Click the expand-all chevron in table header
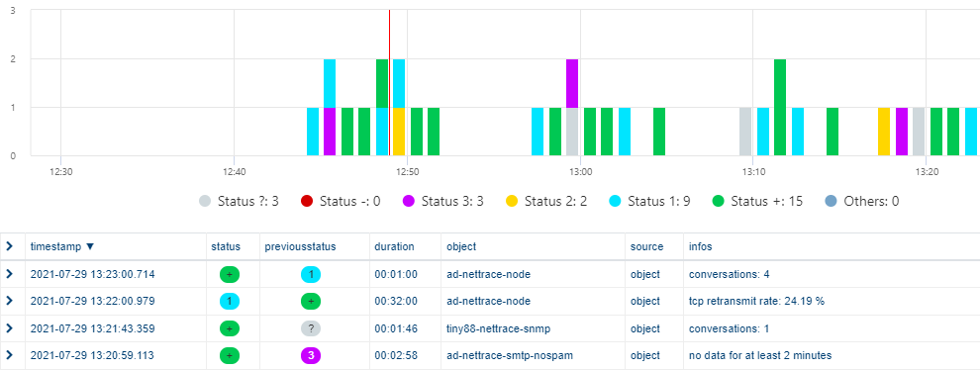 (9, 246)
